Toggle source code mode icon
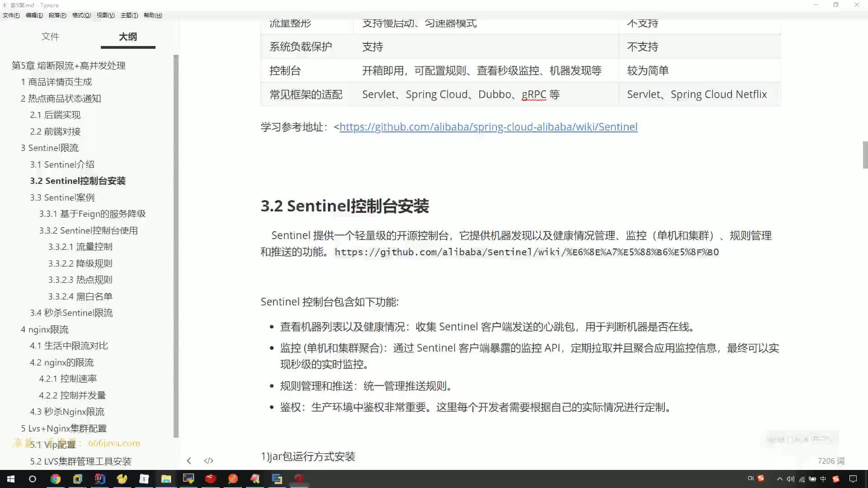 (208, 460)
